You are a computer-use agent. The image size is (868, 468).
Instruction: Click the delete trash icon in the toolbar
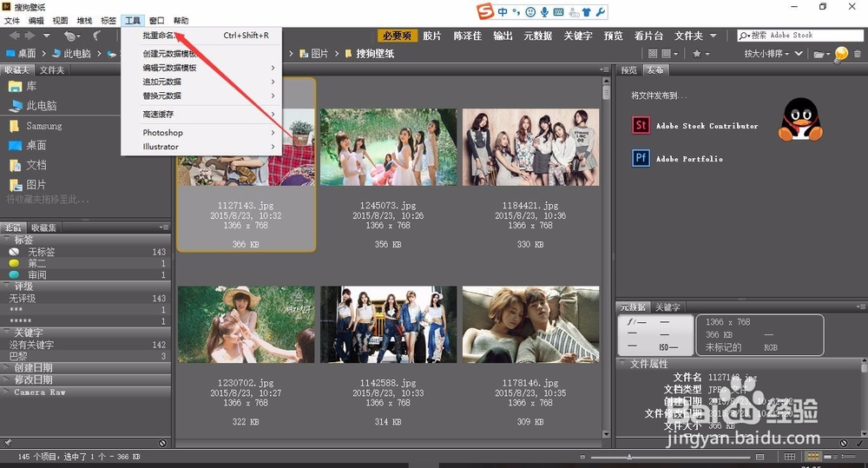tap(858, 54)
